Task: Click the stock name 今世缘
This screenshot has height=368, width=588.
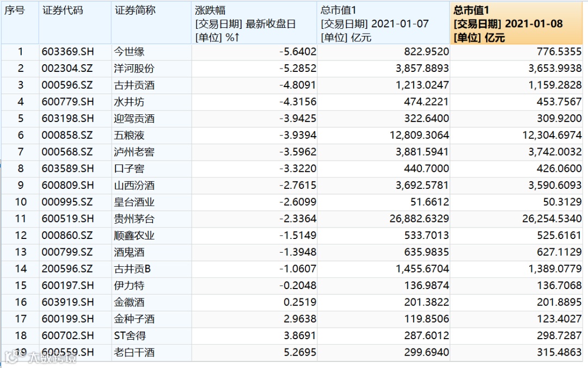Action: (129, 51)
